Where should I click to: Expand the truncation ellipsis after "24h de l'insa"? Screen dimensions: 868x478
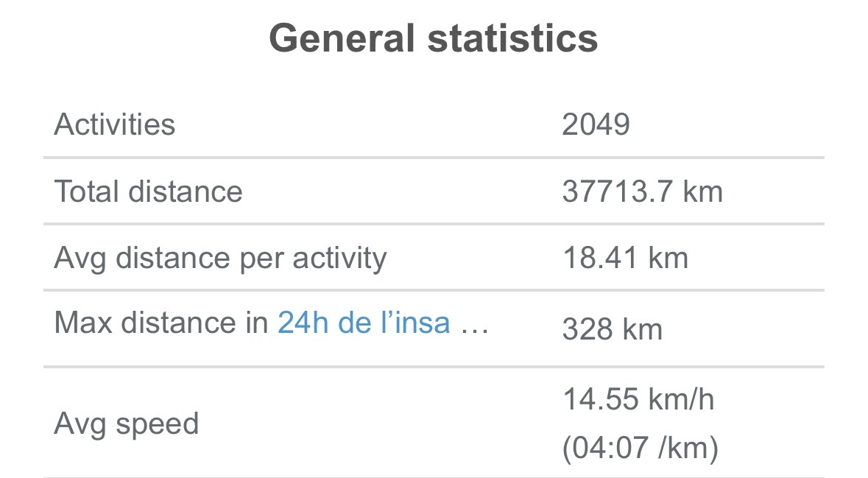[x=474, y=324]
